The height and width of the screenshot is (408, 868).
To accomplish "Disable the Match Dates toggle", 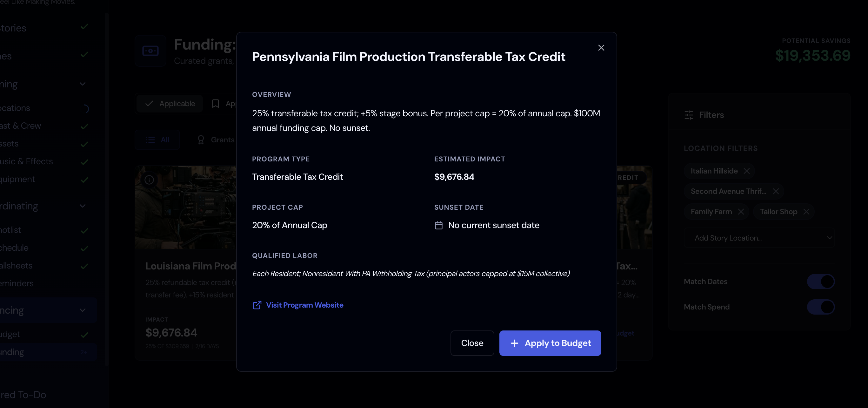I will click(821, 282).
